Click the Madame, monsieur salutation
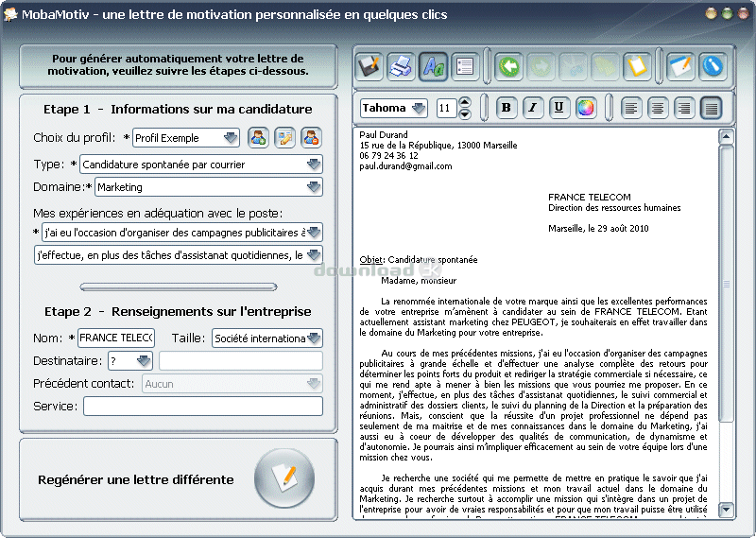 tap(419, 280)
